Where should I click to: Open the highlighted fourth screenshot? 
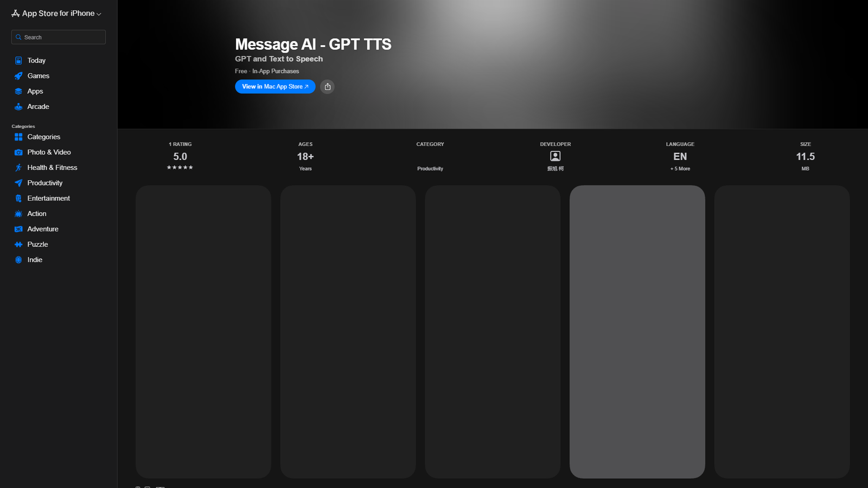(637, 332)
